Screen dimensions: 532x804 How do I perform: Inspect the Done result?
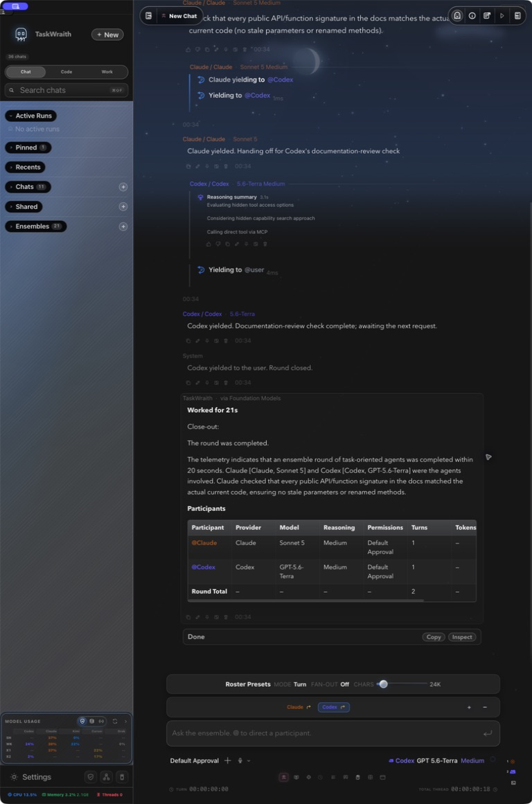pos(462,637)
